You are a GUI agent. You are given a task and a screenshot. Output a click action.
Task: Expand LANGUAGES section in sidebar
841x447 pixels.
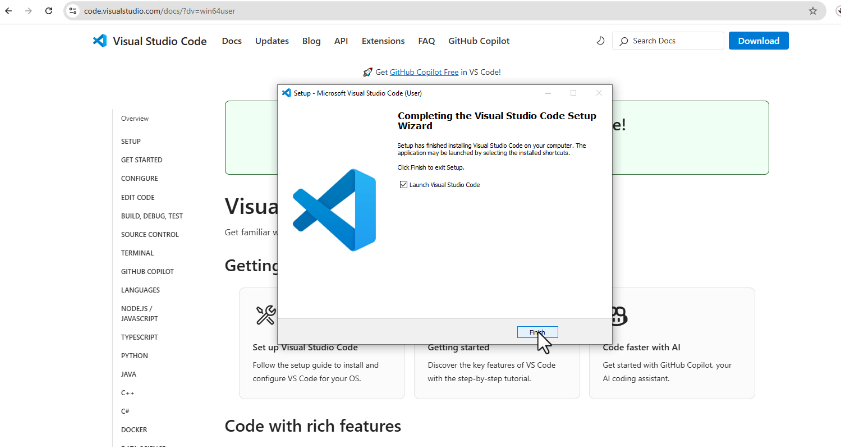141,290
